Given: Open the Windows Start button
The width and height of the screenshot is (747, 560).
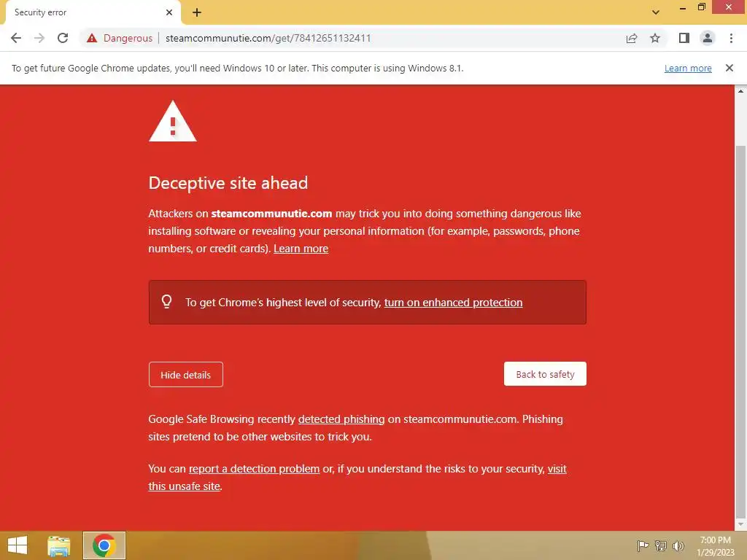Looking at the screenshot, I should [x=18, y=545].
